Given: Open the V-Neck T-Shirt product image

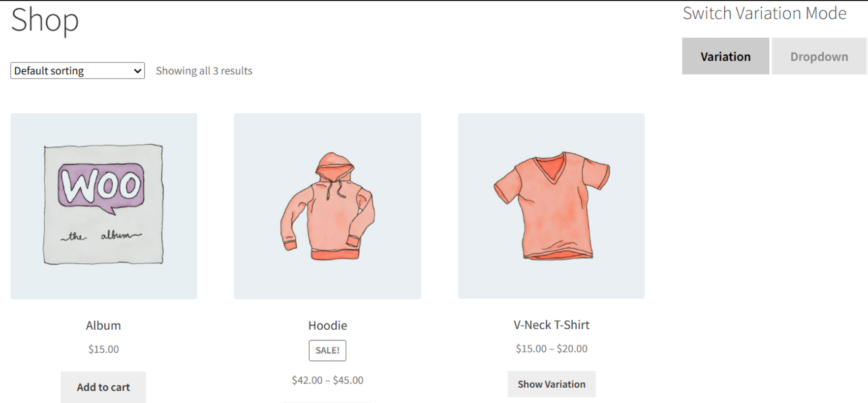Looking at the screenshot, I should pyautogui.click(x=551, y=206).
